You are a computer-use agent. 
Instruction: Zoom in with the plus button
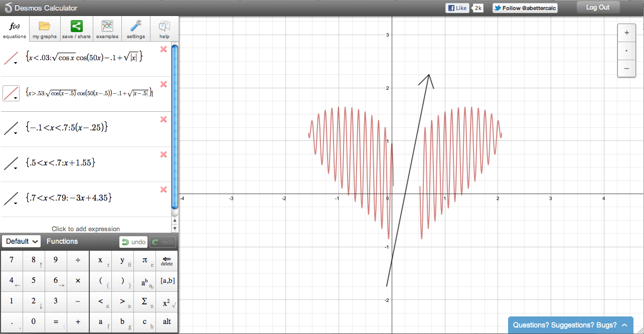coord(626,33)
